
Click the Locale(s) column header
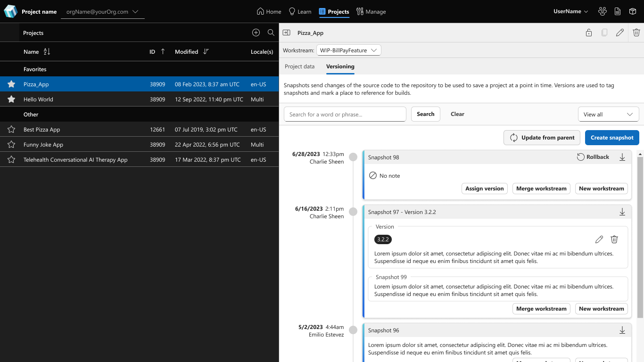point(262,52)
